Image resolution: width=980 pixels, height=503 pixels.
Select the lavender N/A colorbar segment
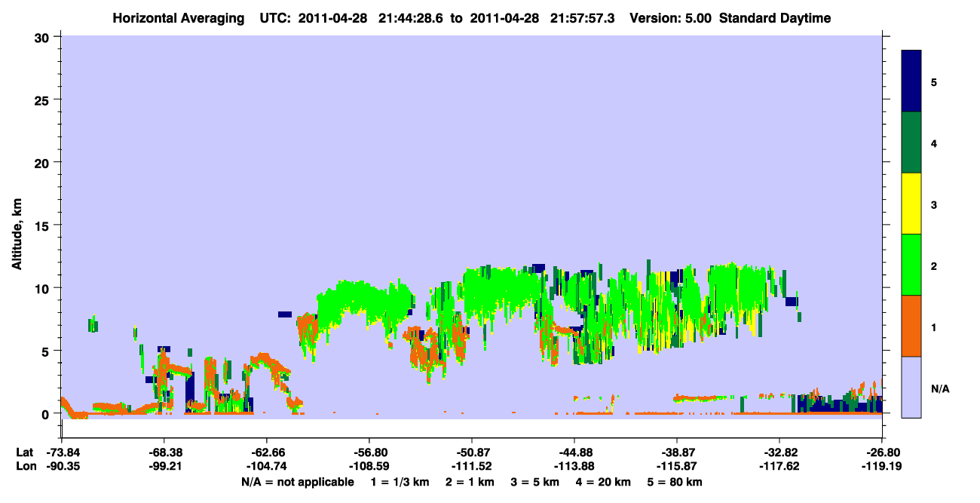click(911, 387)
